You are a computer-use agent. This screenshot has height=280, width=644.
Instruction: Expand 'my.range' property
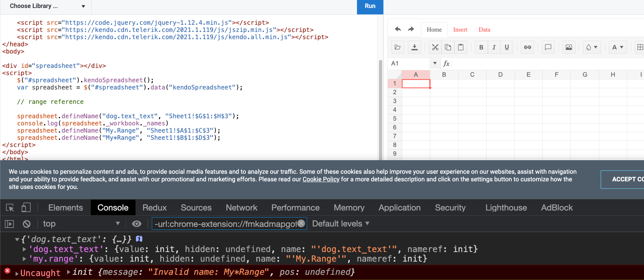24,259
